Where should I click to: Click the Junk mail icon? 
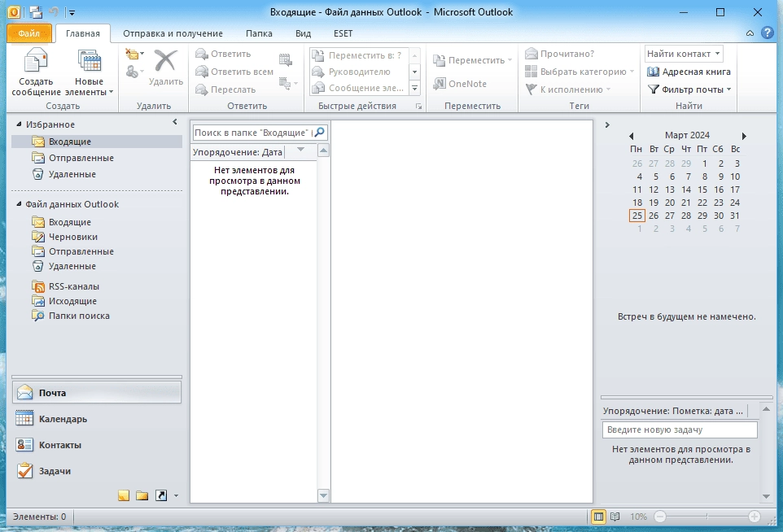coord(133,72)
